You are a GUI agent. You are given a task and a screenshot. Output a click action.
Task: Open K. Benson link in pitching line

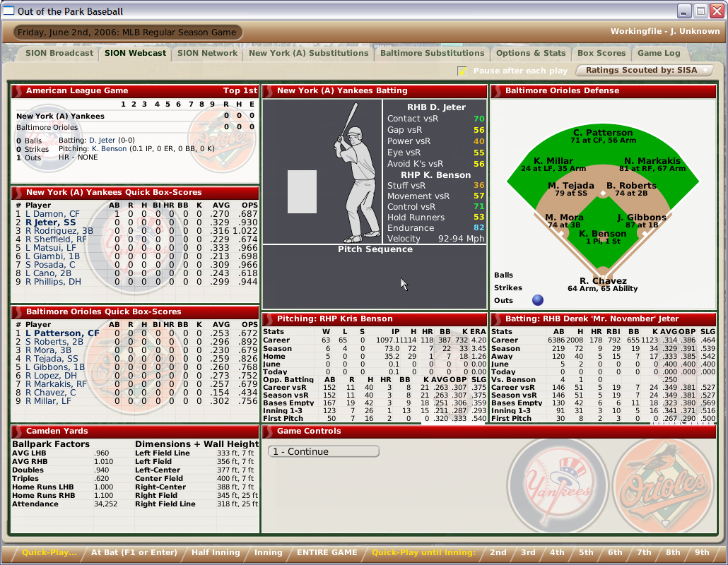click(109, 149)
